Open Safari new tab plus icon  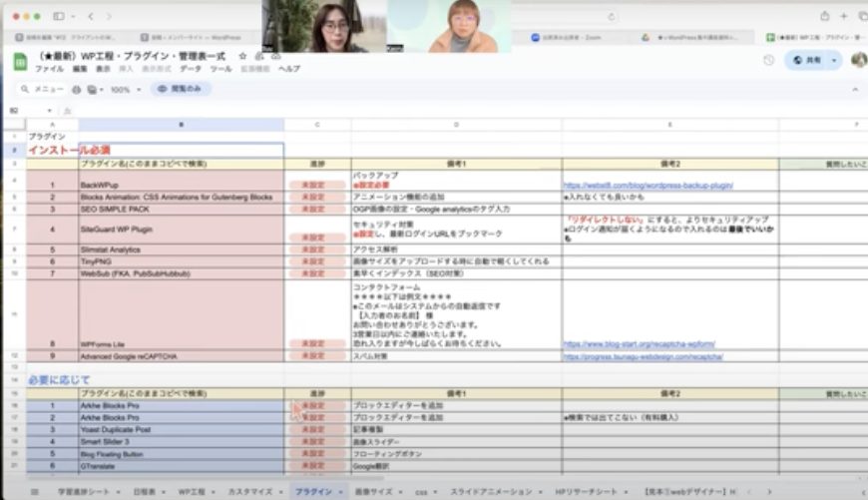tap(844, 16)
